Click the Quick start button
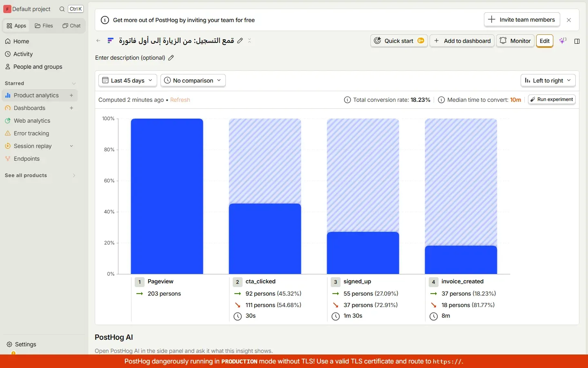This screenshot has height=368, width=588. click(x=399, y=41)
